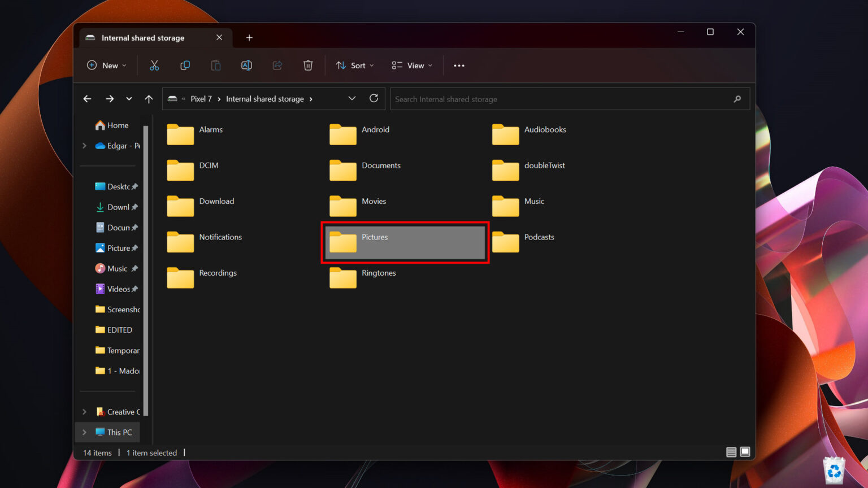Switch to large thumbnails view icon
868x488 pixels.
[745, 452]
